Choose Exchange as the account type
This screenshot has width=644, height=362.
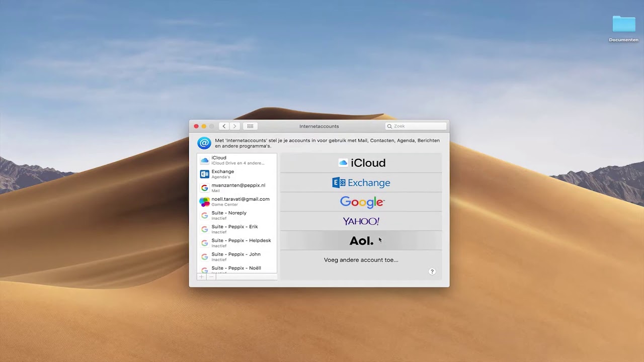pos(361,183)
